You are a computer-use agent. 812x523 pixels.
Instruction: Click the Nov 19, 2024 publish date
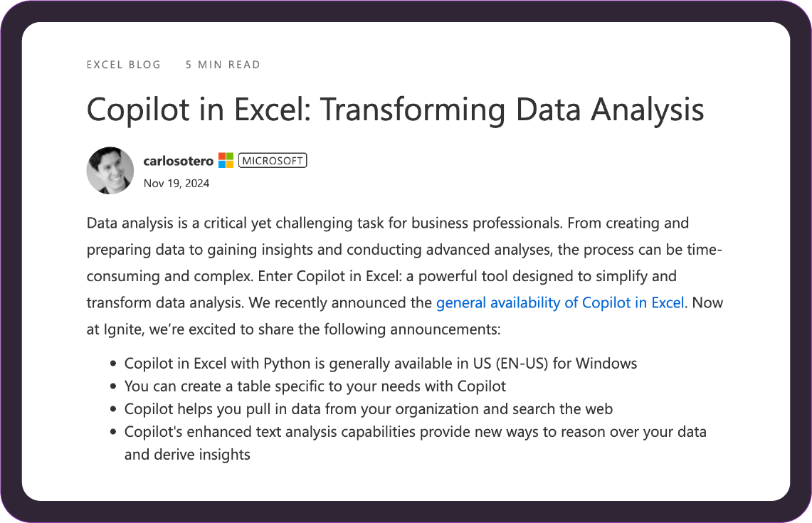tap(176, 184)
